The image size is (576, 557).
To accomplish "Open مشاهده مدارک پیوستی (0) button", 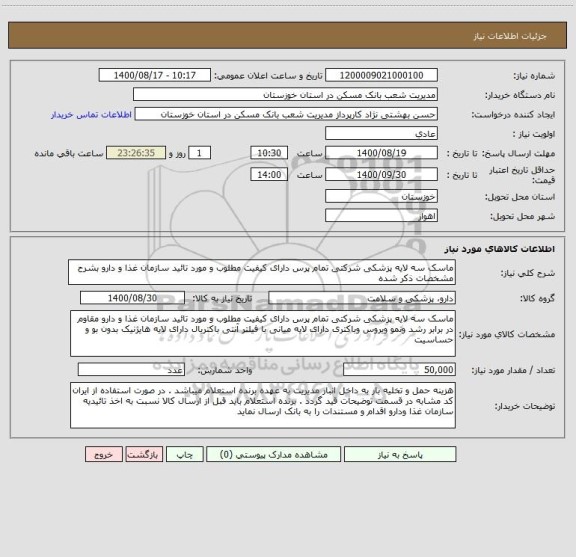I will [x=273, y=454].
